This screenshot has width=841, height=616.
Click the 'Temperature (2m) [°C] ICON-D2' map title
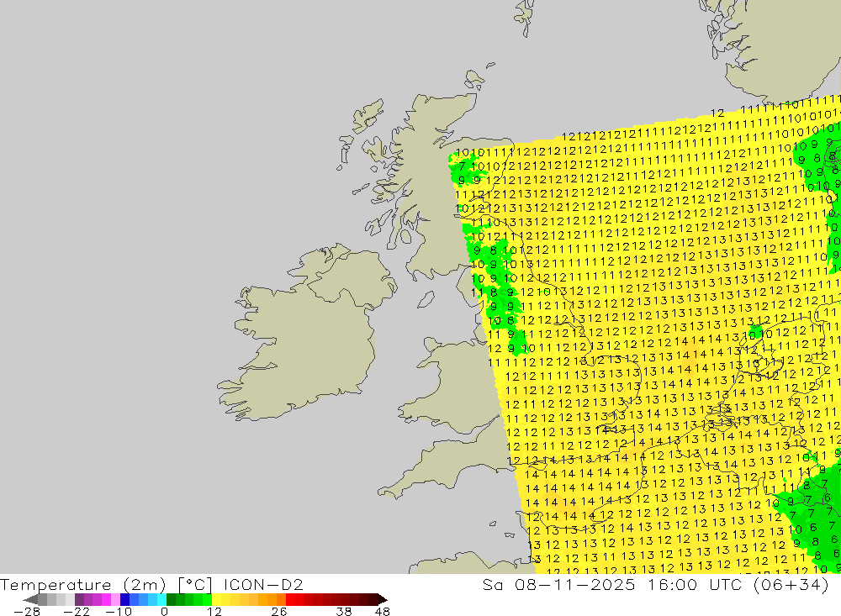pos(151,584)
